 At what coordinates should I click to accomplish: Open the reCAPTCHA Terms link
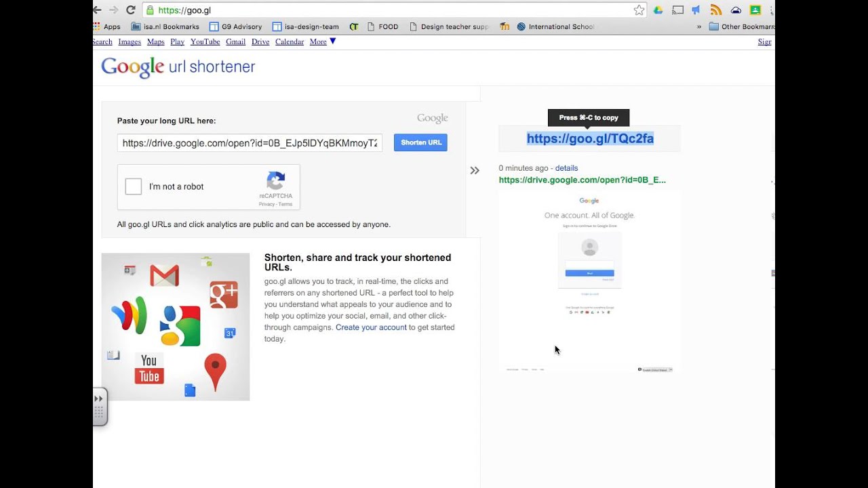click(x=285, y=204)
